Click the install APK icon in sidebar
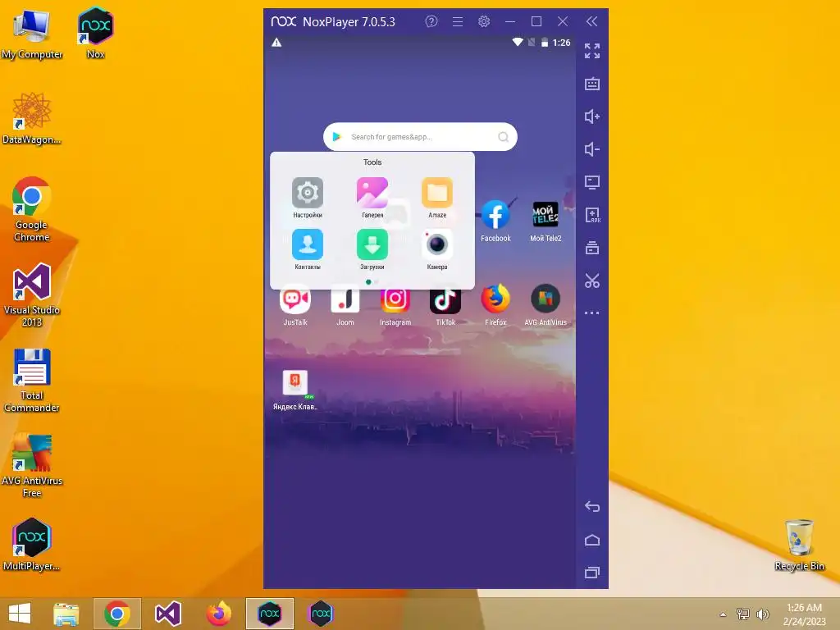 (x=592, y=215)
